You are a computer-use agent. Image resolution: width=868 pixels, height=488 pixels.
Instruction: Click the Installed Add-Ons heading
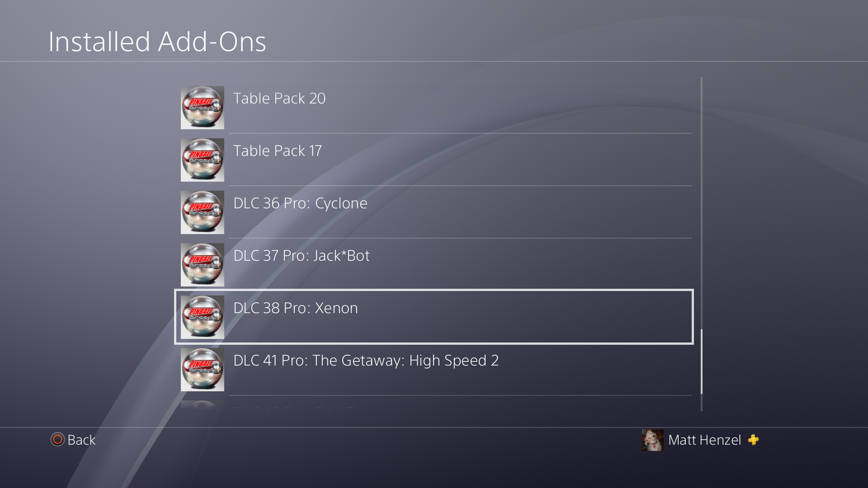tap(157, 42)
